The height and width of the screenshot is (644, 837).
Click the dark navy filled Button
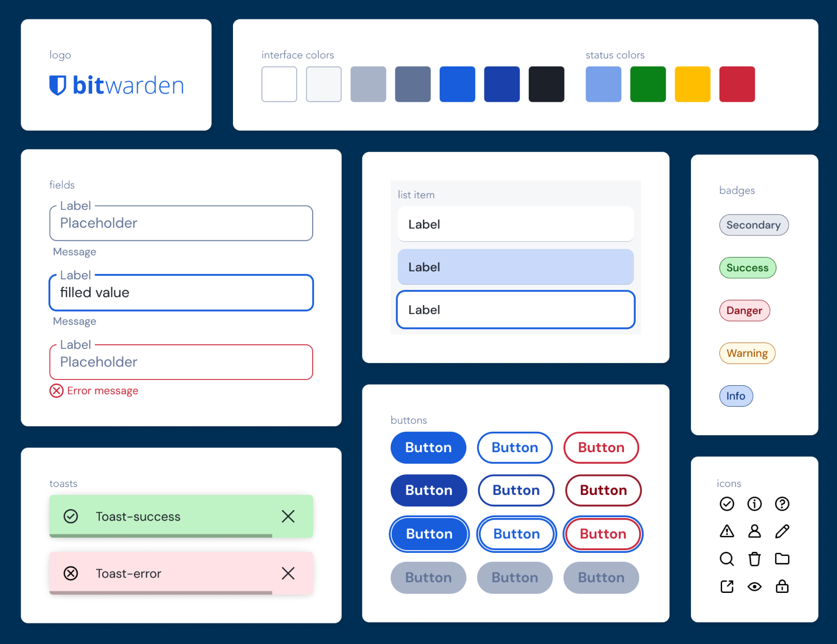coord(429,490)
